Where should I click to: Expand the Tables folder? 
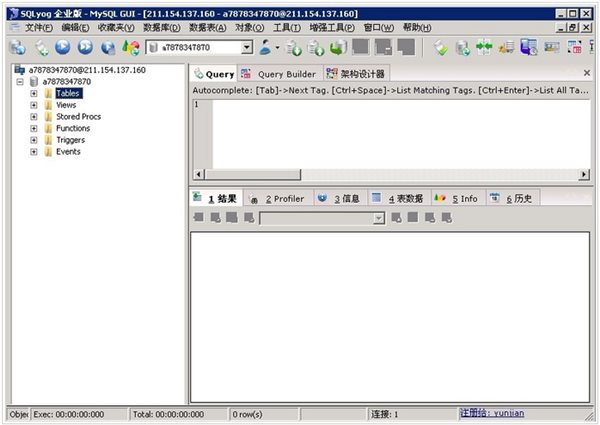coord(34,93)
